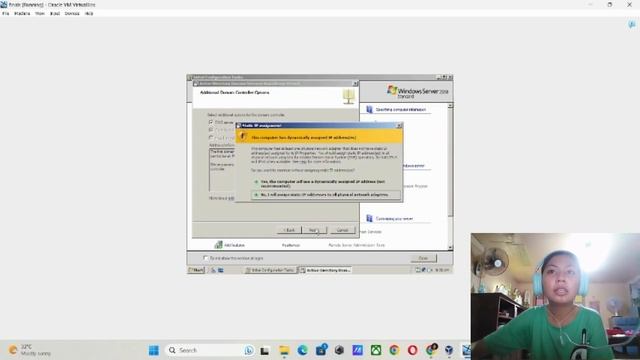Click the dark cube app taskbar icon
640x360 pixels.
(x=339, y=350)
